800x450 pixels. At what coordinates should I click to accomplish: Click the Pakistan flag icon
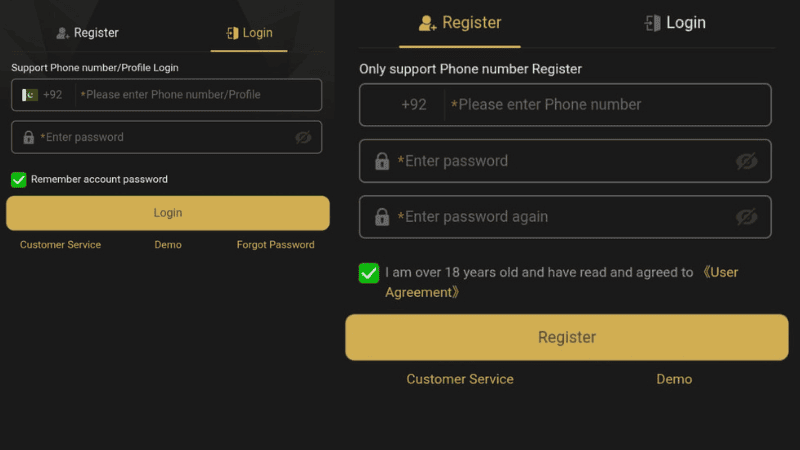[29, 95]
